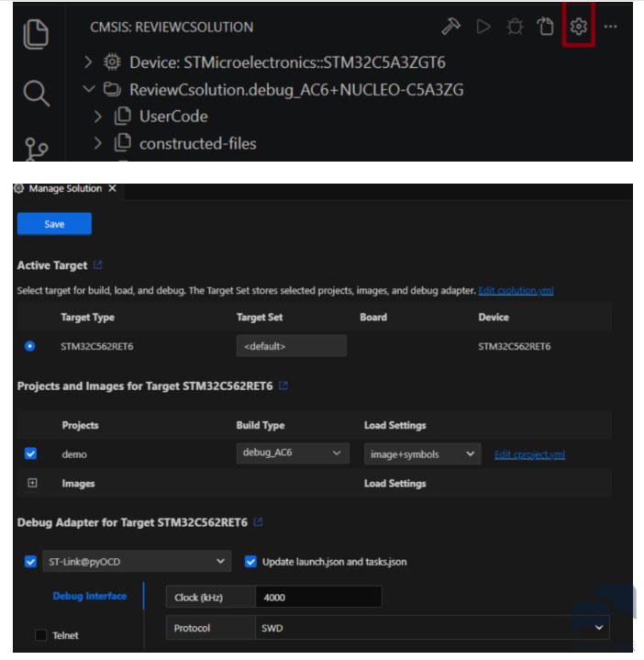Toggle the demo project checkbox
Image resolution: width=644 pixels, height=660 pixels.
30,453
